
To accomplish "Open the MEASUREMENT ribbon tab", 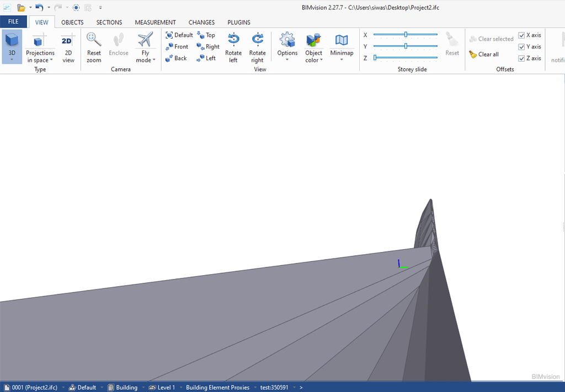I will tap(155, 22).
